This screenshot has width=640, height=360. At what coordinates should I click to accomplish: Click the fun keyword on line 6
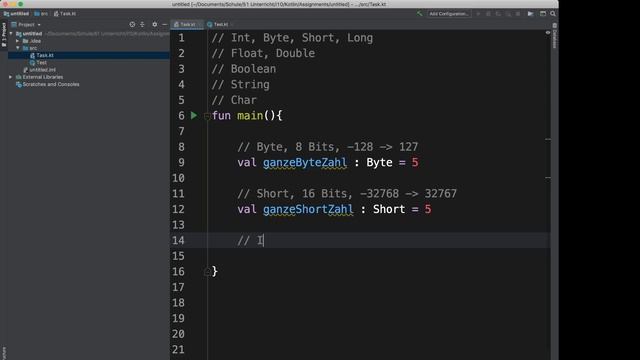tap(221, 116)
